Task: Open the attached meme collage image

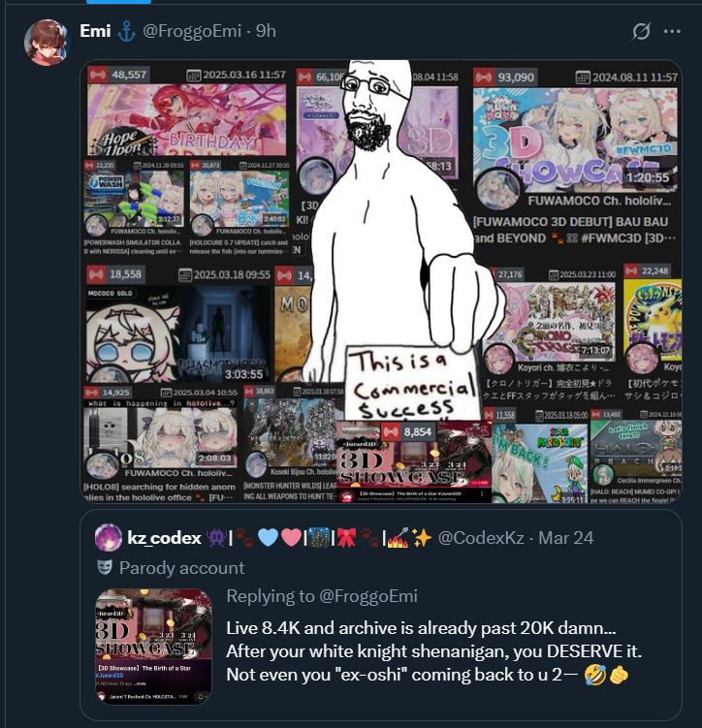Action: [x=381, y=281]
